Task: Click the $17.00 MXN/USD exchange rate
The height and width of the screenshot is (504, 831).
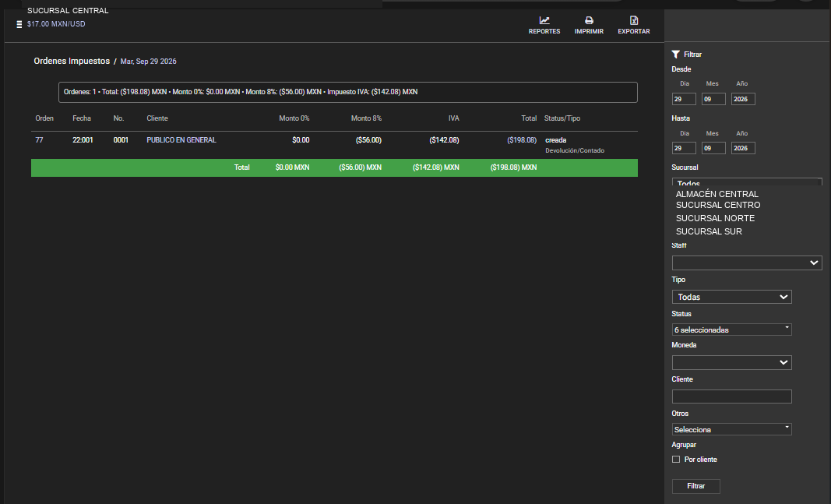Action: click(x=56, y=24)
